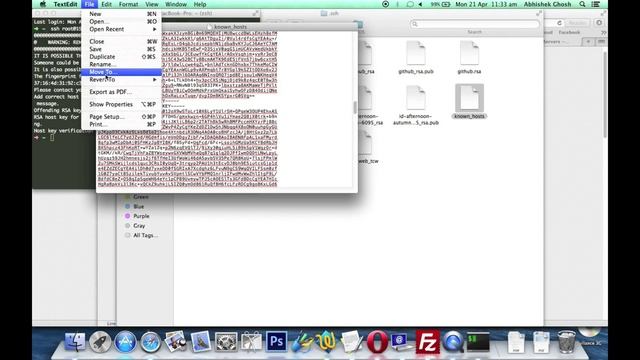Screen dimensions: 640x360
Task: Open Terminal from the Dock
Action: coord(478,342)
